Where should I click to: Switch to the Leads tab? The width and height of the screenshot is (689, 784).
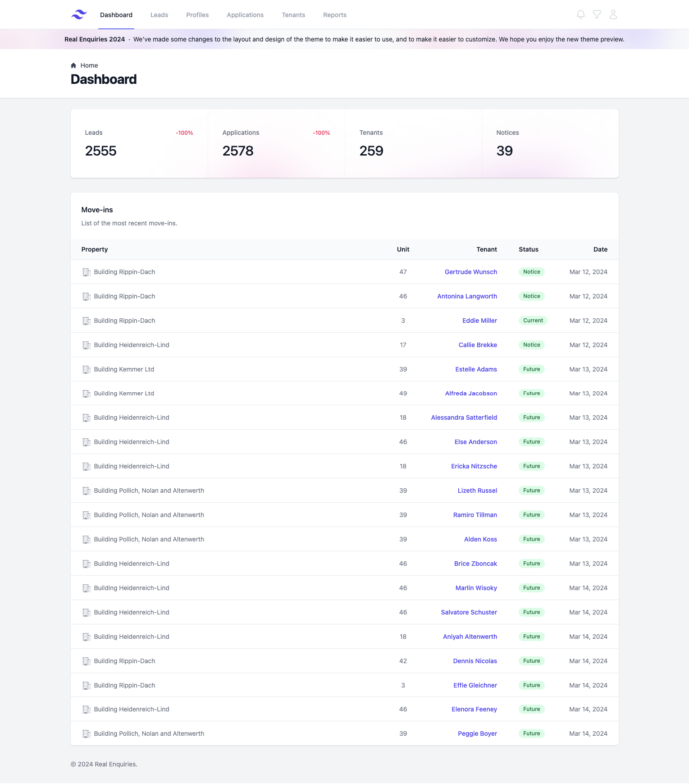coord(159,15)
